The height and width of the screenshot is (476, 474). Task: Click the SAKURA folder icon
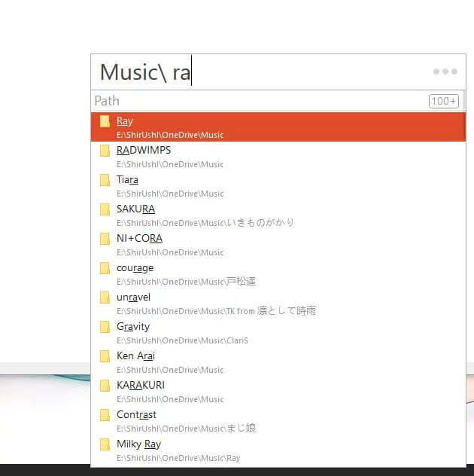tap(105, 209)
